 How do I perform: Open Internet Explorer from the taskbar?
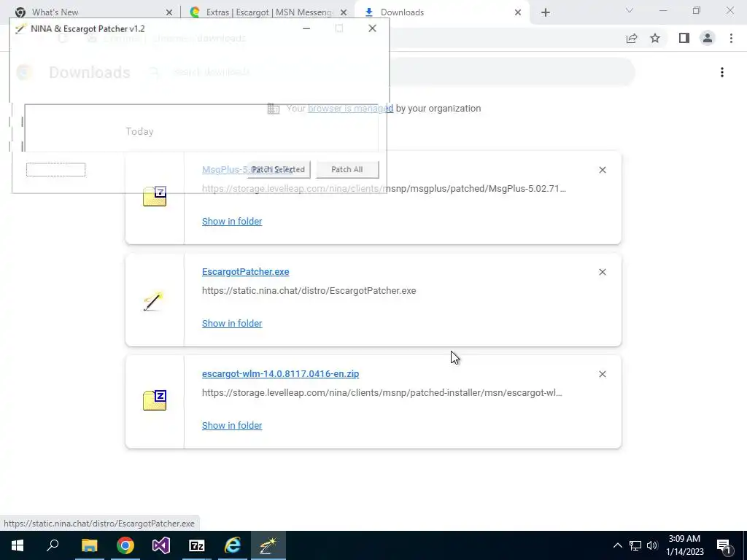click(x=233, y=545)
